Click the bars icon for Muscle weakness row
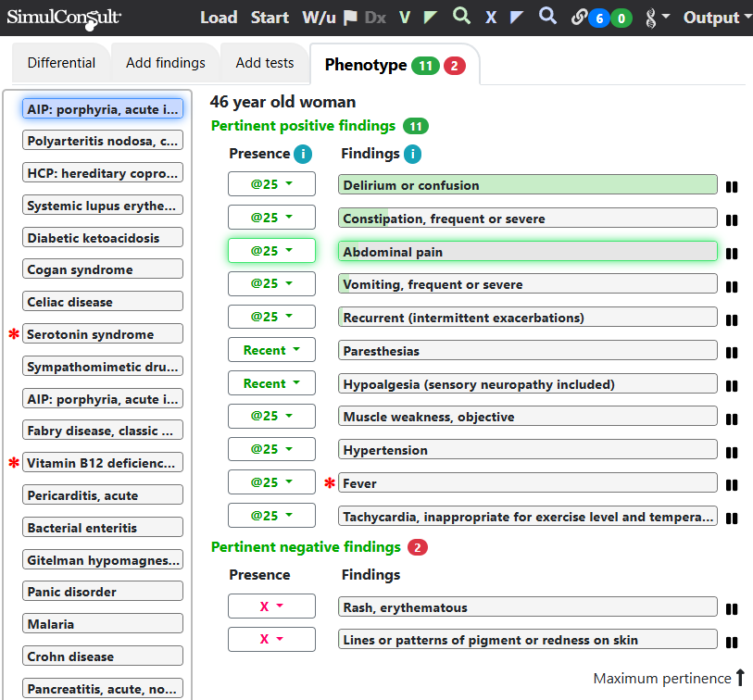The height and width of the screenshot is (700, 753). pos(732,419)
